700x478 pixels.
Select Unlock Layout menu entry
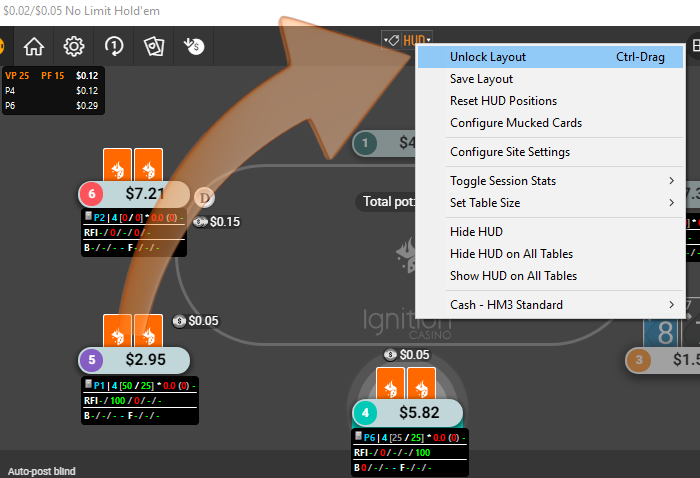pyautogui.click(x=550, y=57)
